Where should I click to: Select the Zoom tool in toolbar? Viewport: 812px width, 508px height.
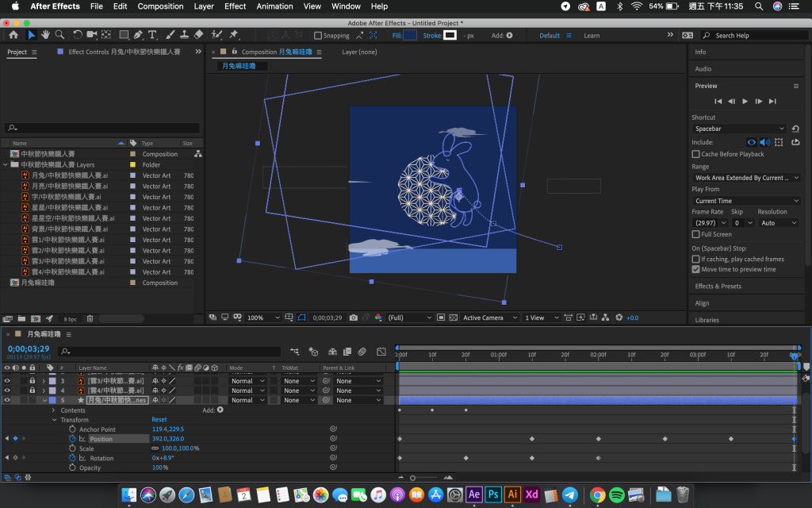click(60, 35)
